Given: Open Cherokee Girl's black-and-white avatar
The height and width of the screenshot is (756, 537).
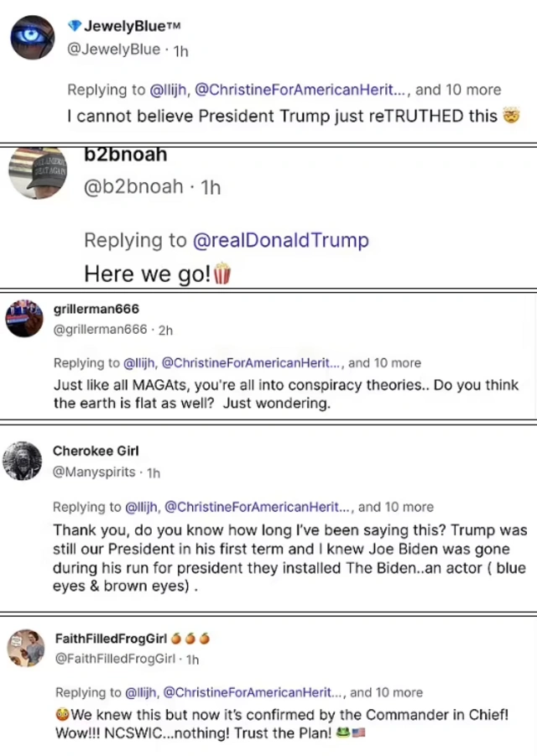Looking at the screenshot, I should 22,461.
